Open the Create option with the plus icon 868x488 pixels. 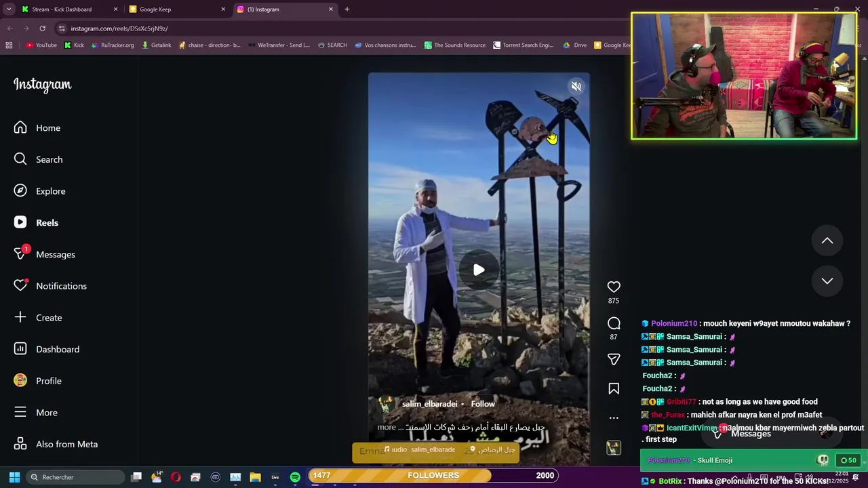[38, 317]
